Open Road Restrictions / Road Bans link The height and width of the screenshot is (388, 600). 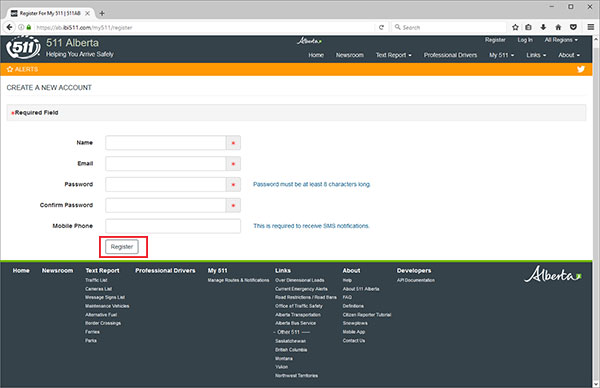[x=306, y=297]
